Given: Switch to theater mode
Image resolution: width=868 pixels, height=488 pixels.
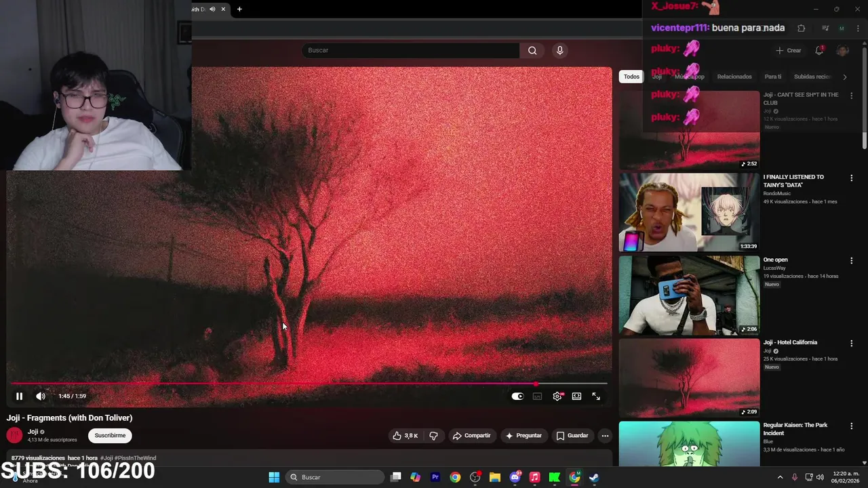Looking at the screenshot, I should pos(576,396).
